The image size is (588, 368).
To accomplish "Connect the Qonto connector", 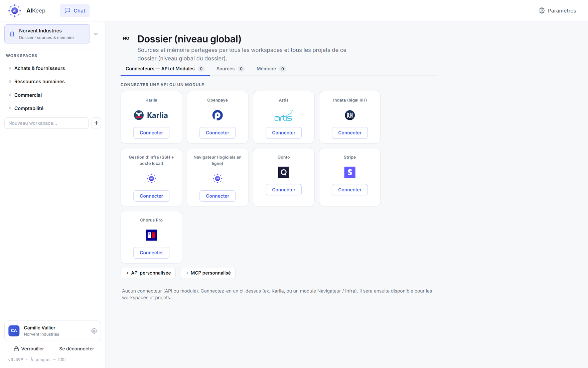I will [x=284, y=190].
